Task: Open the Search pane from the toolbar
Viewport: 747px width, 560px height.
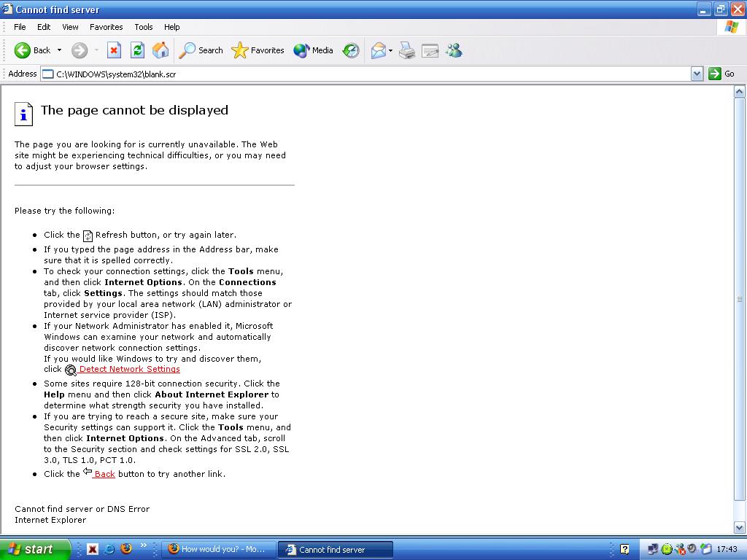Action: point(201,50)
